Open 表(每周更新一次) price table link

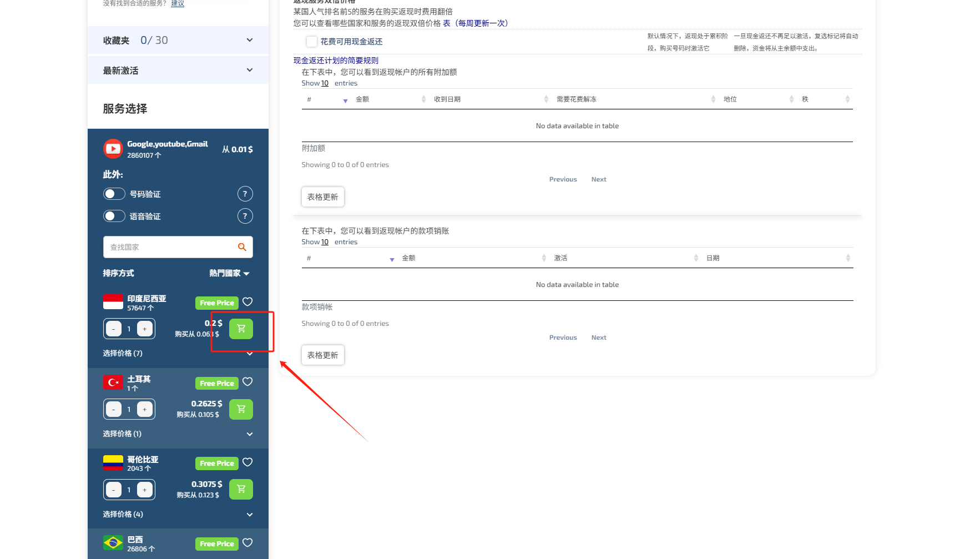point(476,23)
